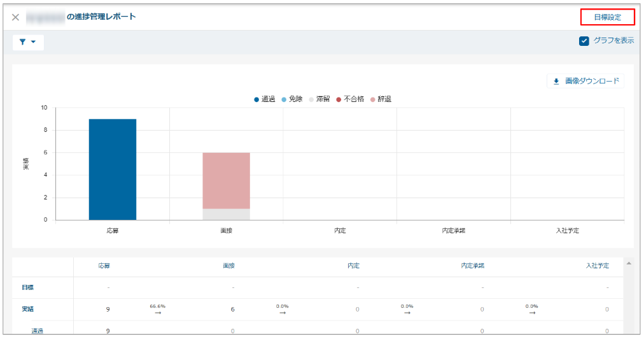Click the gray 滞留 segment of 面接 bar
The width and height of the screenshot is (644, 339).
226,214
